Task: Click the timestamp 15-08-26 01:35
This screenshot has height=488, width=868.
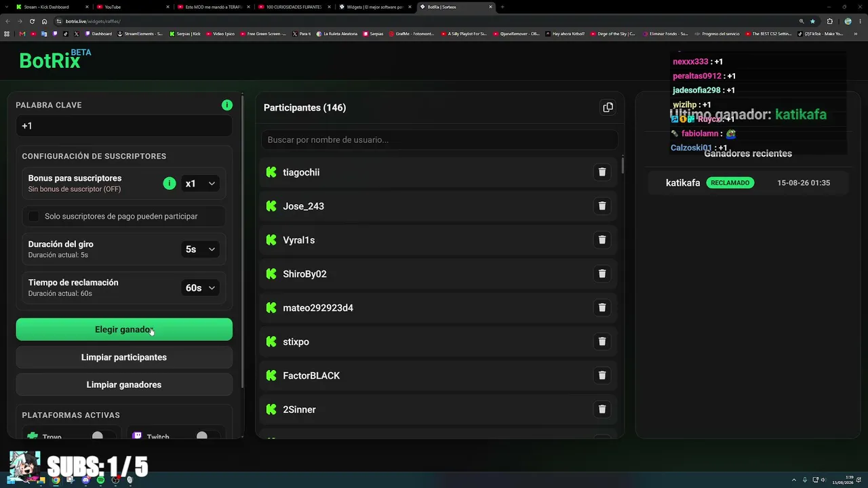Action: tap(804, 183)
